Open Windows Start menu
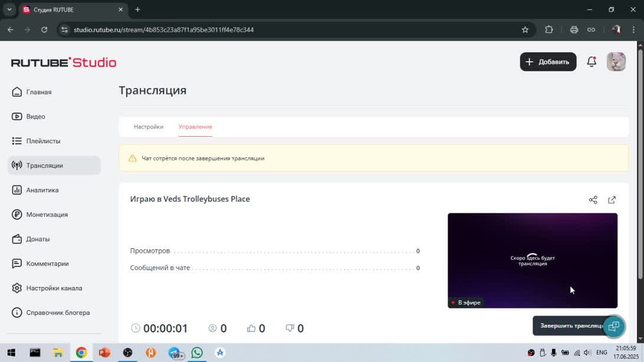Image resolution: width=644 pixels, height=362 pixels. (12, 353)
